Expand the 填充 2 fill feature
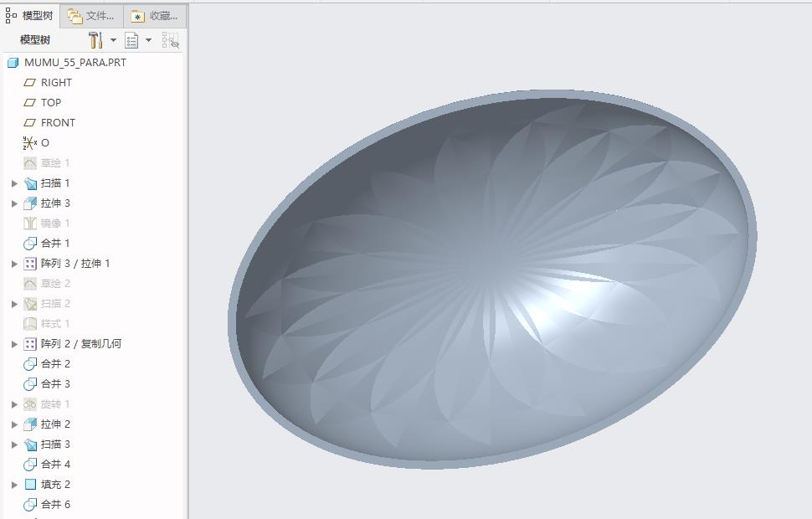This screenshot has height=519, width=812. point(14,485)
